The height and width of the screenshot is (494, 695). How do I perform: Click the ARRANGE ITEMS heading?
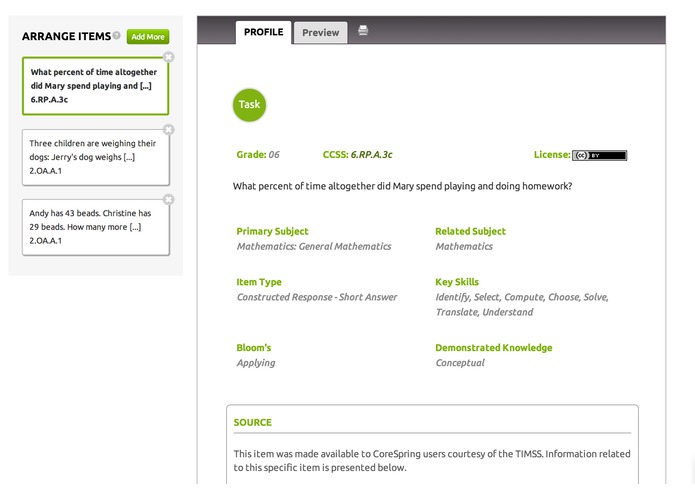click(x=66, y=36)
